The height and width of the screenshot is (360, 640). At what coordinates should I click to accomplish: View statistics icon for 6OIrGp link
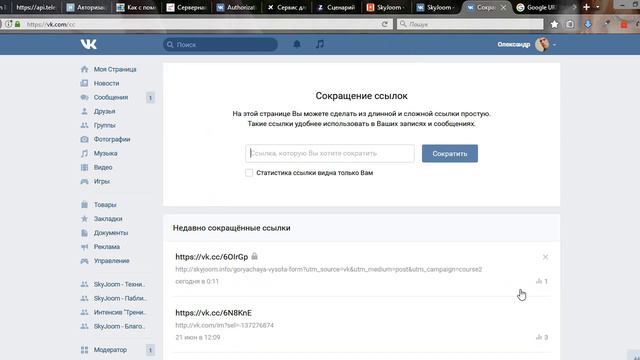[539, 281]
